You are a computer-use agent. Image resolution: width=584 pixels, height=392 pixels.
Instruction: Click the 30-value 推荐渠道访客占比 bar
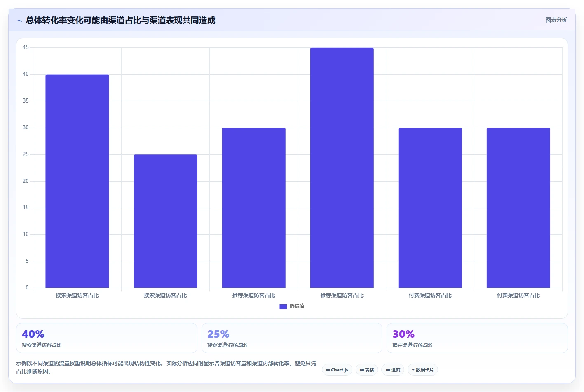253,208
